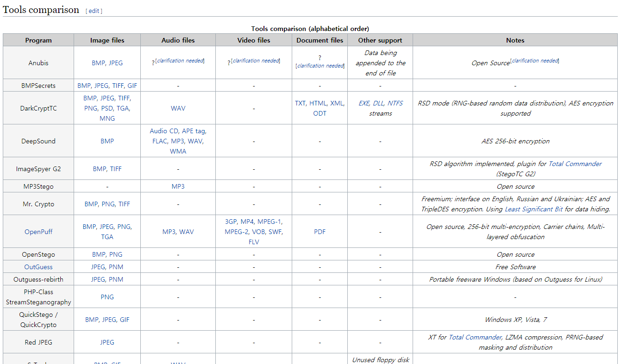Open the ODT document format link
Screen dimensions: 621x364
tap(320, 113)
